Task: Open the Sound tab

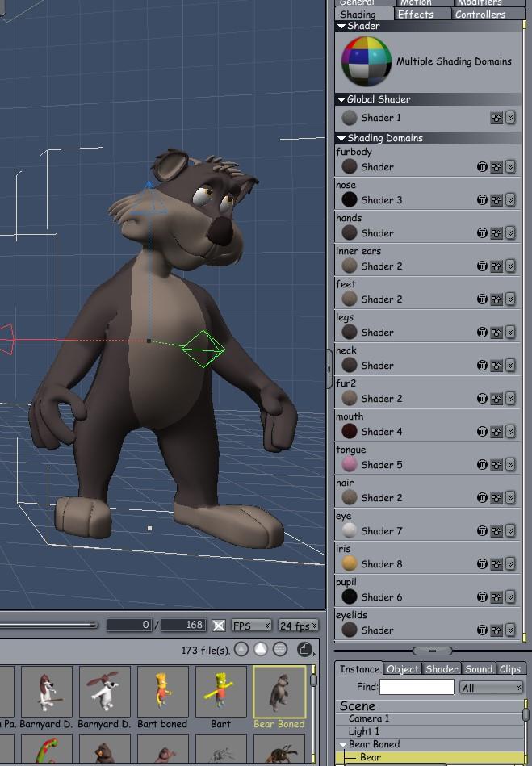Action: 479,669
